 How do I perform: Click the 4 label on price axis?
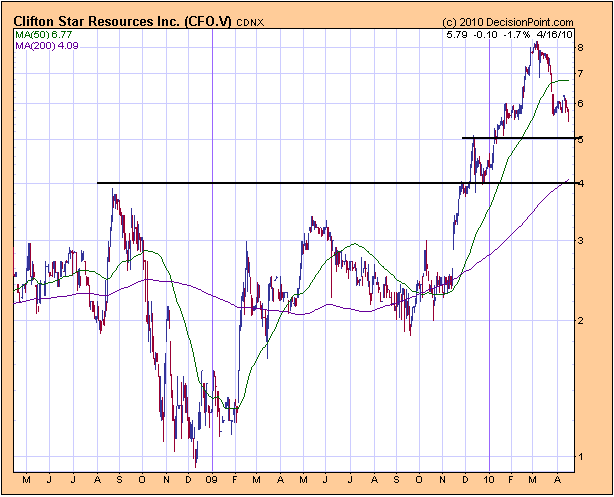(x=580, y=183)
